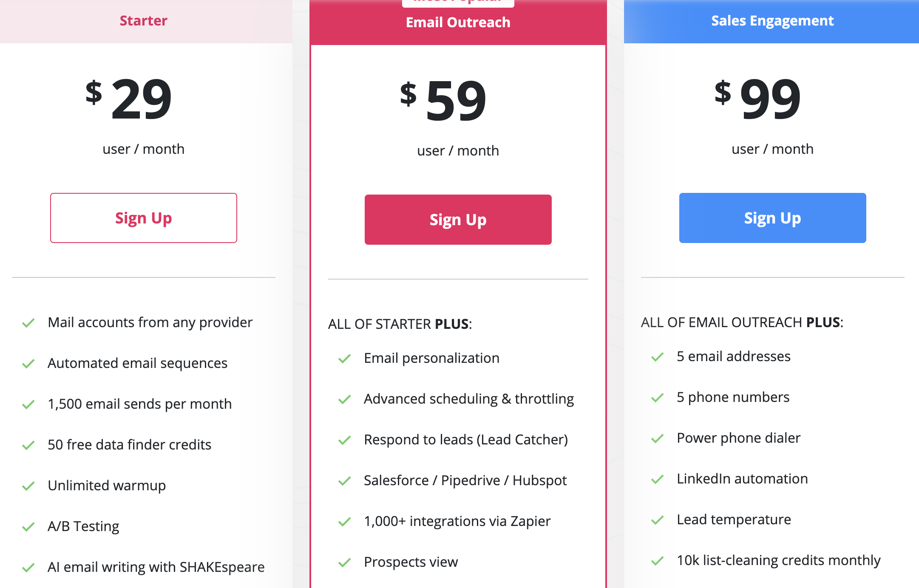The image size is (919, 588).
Task: Select the Sales Engagement plan header
Action: (772, 21)
